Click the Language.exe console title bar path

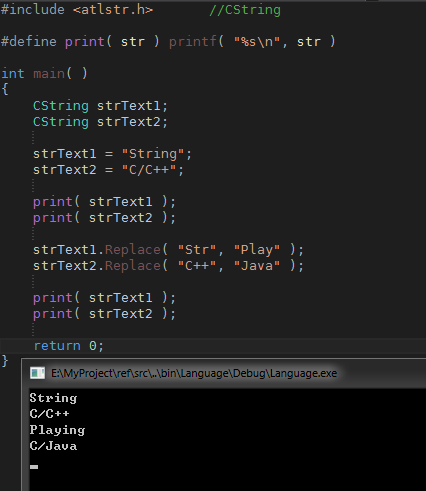tap(194, 373)
